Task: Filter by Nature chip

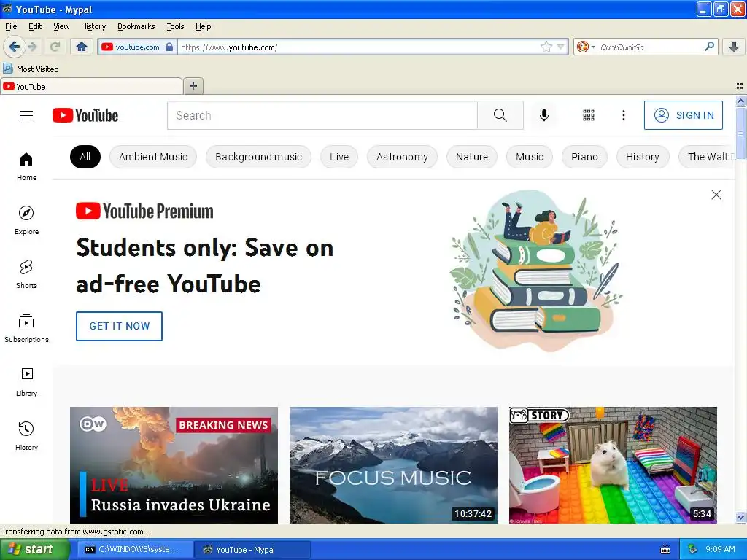Action: pos(472,157)
